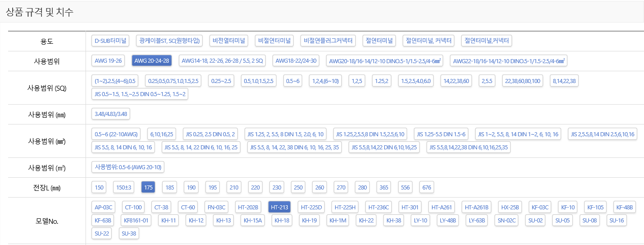Choose the 6,10,16,25 ㎟ range

pyautogui.click(x=162, y=134)
